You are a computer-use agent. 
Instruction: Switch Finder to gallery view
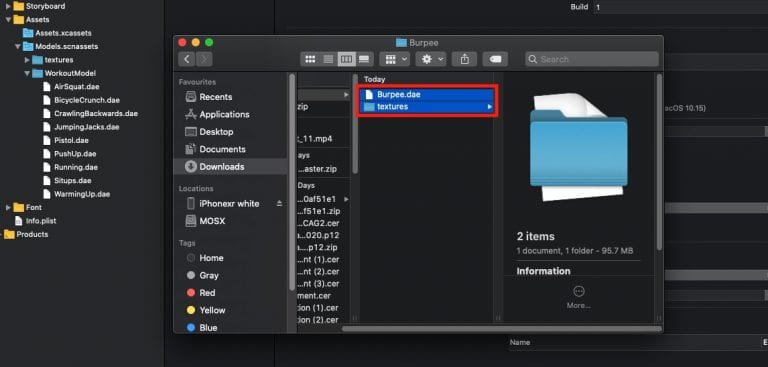click(x=364, y=59)
